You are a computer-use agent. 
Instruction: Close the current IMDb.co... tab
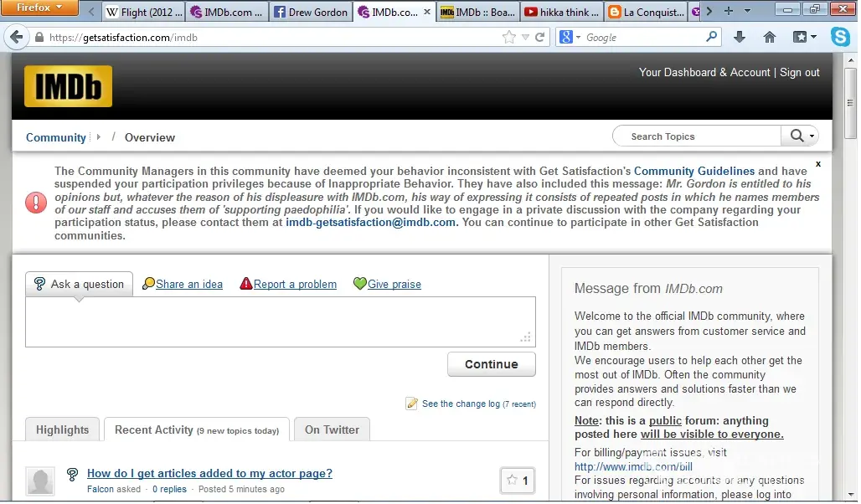point(427,12)
